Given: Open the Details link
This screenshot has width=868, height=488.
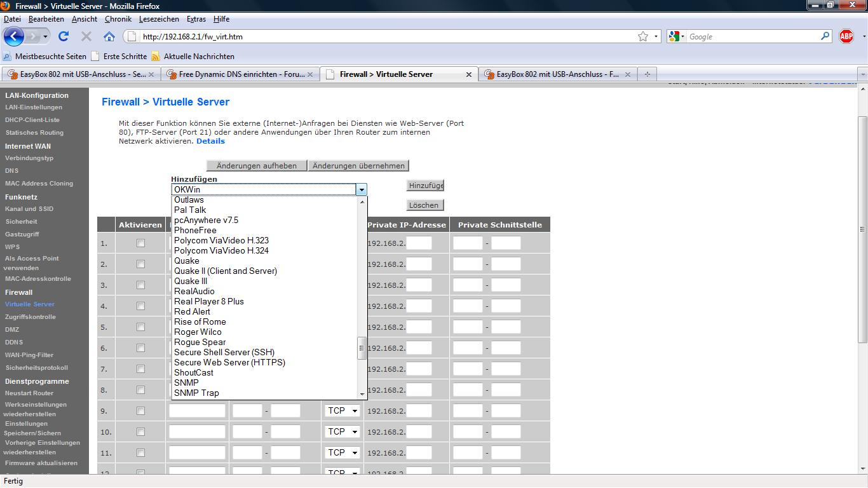Looking at the screenshot, I should 210,141.
